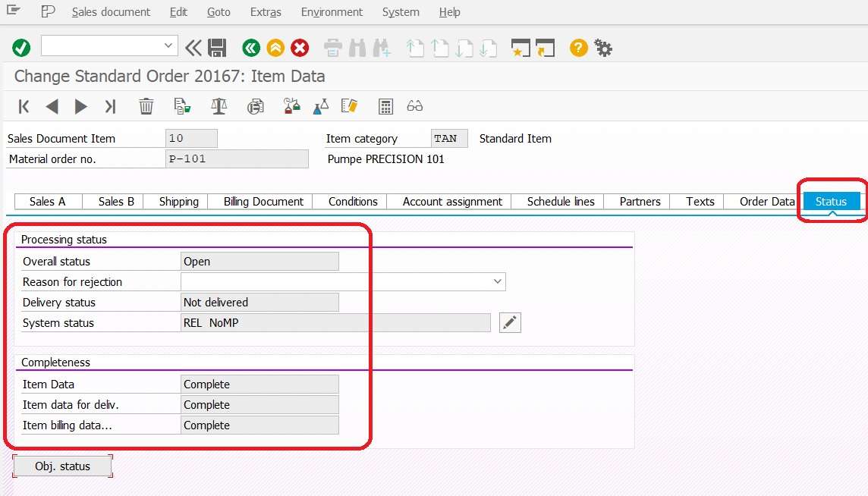Open item conditions via the scales icon

(x=219, y=106)
